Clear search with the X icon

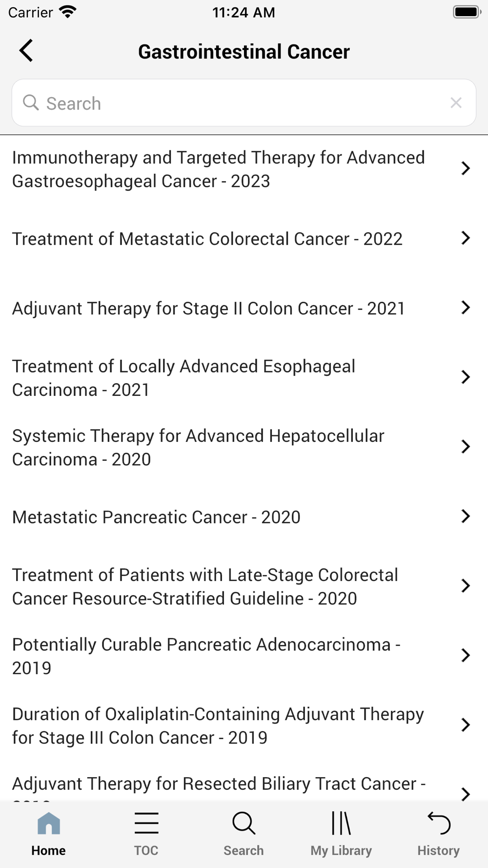456,103
